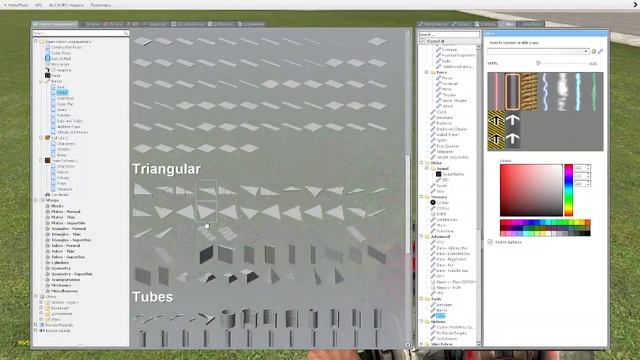Click the arrow icon at top-right corner
640x360 pixels.
point(636,4)
